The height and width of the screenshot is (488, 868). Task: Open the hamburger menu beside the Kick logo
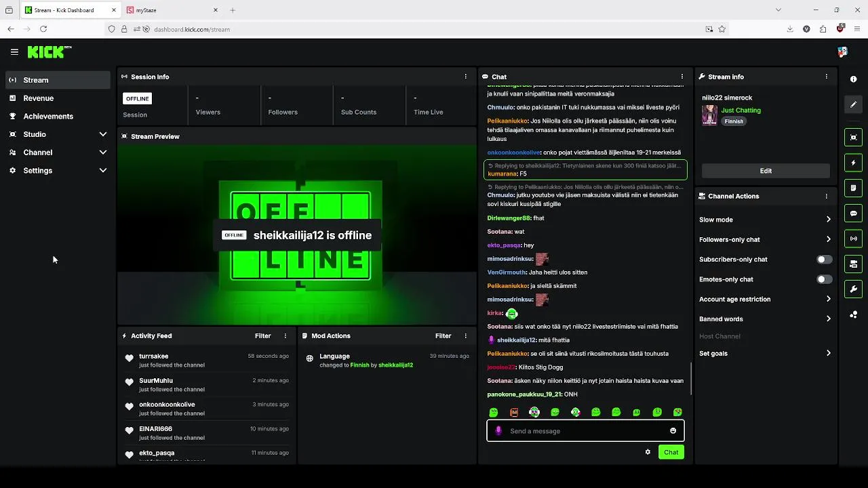pyautogui.click(x=14, y=52)
